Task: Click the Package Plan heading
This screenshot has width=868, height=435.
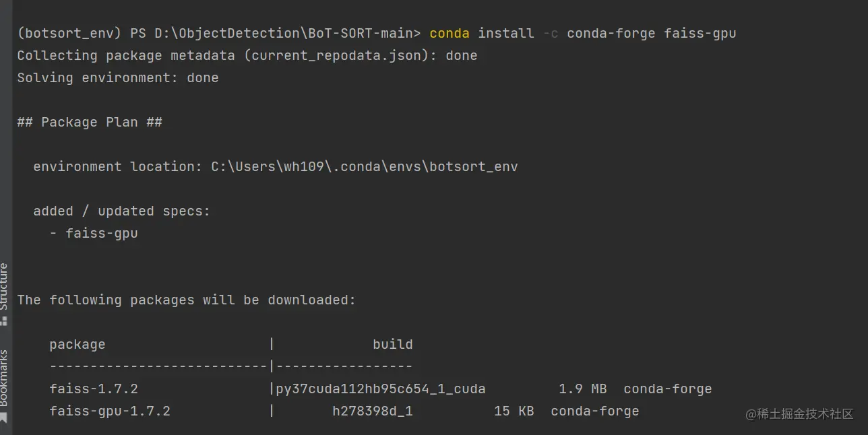Action: click(x=90, y=122)
